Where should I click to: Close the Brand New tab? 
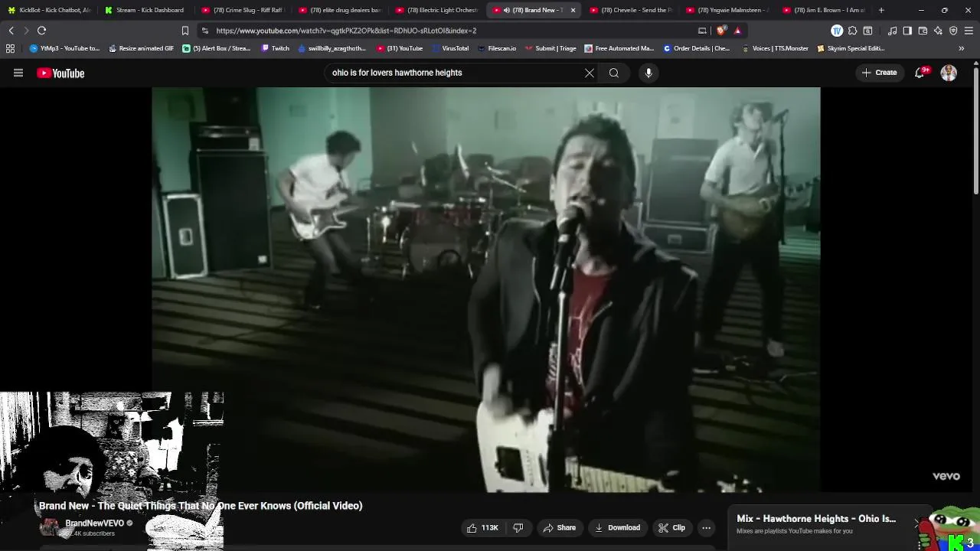573,10
